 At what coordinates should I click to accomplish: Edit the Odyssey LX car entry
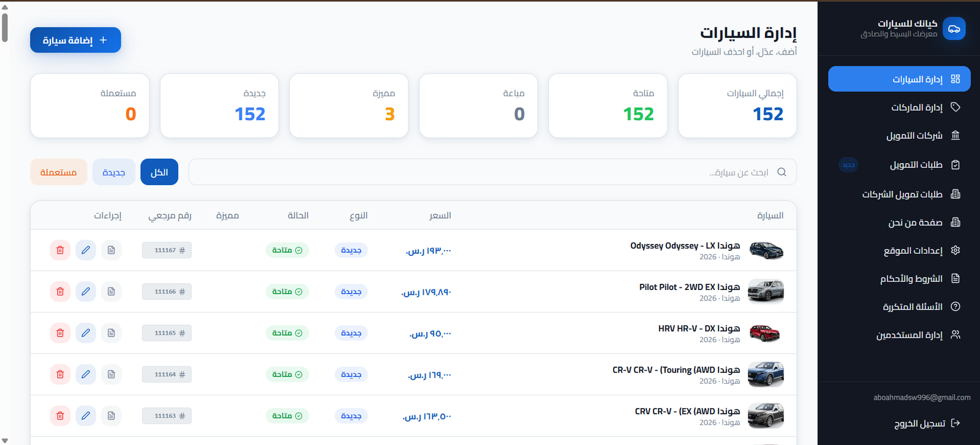point(86,250)
